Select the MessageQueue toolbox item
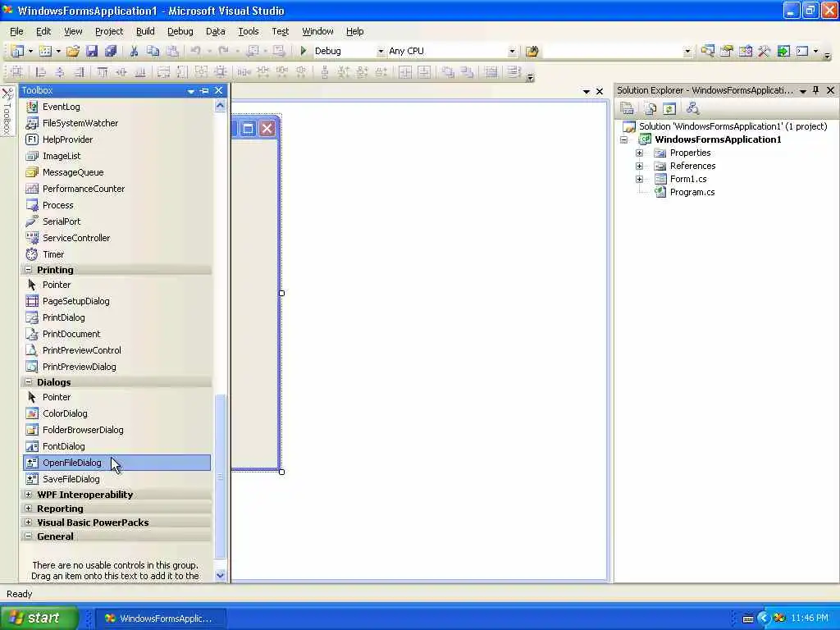The width and height of the screenshot is (840, 630). tap(116, 172)
